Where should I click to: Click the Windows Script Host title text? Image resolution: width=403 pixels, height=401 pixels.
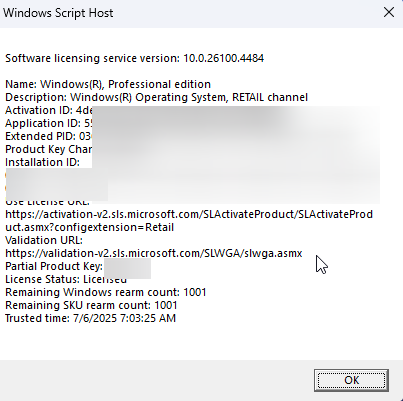point(58,13)
